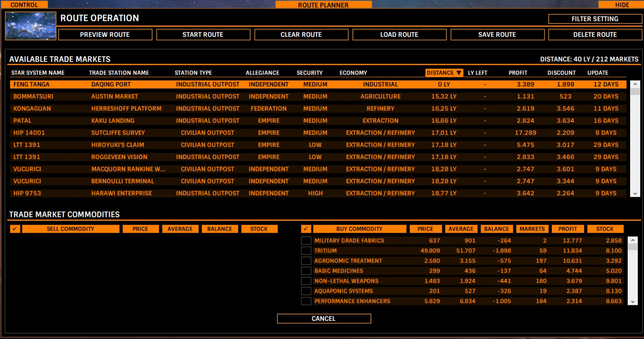Viewport: 644px width, 339px height.
Task: Click the galaxy thumbnail image
Action: 30,26
